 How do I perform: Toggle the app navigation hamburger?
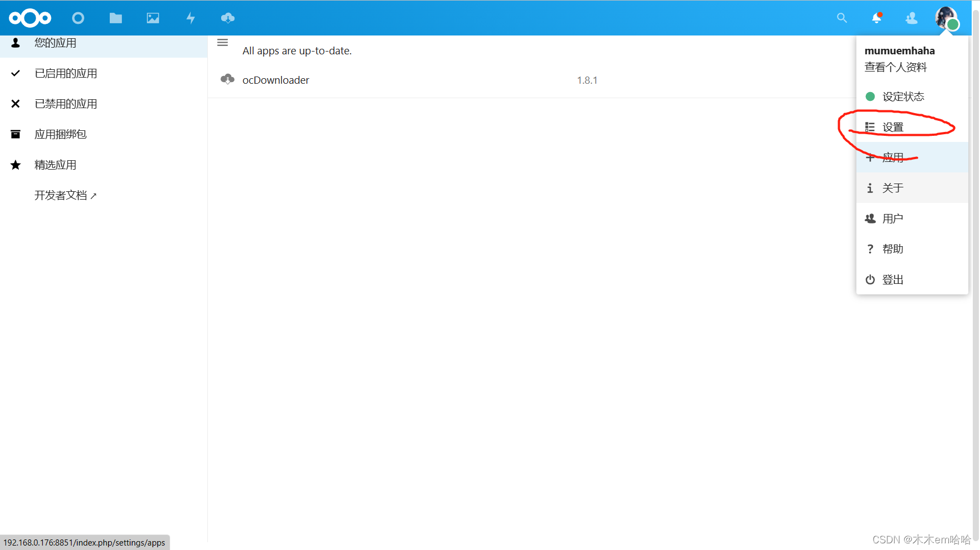click(x=222, y=43)
